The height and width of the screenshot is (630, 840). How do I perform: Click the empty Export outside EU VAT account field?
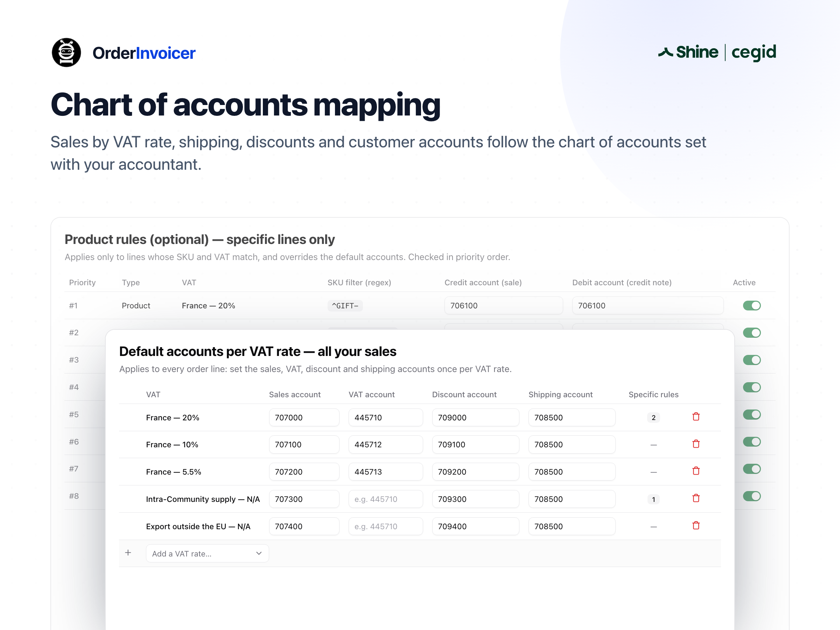(x=386, y=527)
